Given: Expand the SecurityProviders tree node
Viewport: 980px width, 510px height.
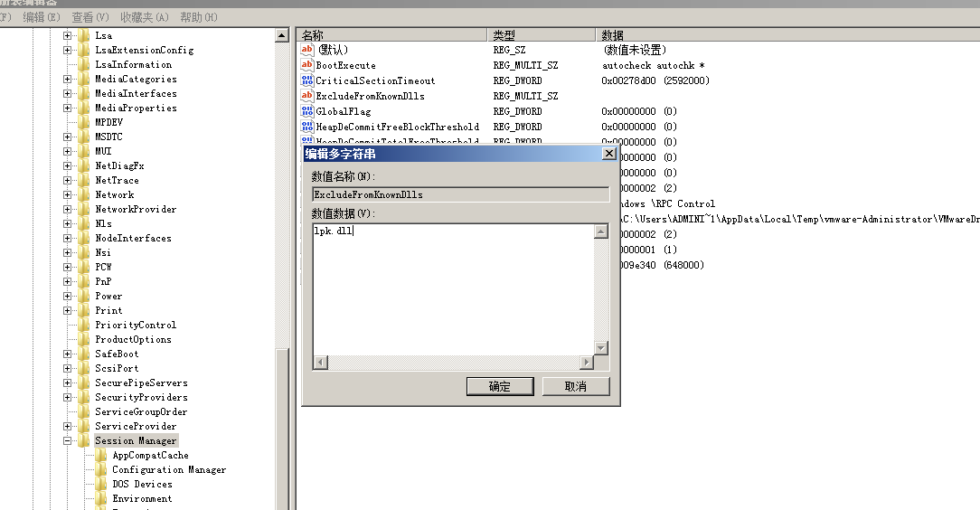Looking at the screenshot, I should point(68,398).
